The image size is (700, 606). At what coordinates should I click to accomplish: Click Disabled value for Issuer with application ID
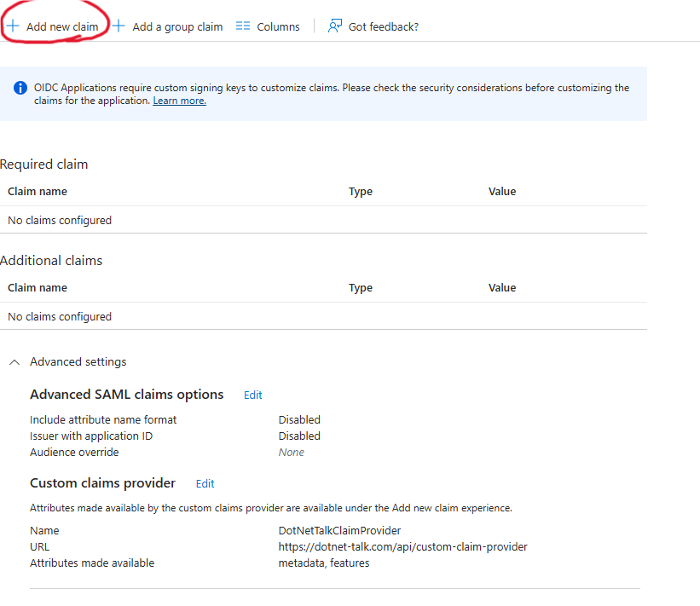click(x=299, y=436)
